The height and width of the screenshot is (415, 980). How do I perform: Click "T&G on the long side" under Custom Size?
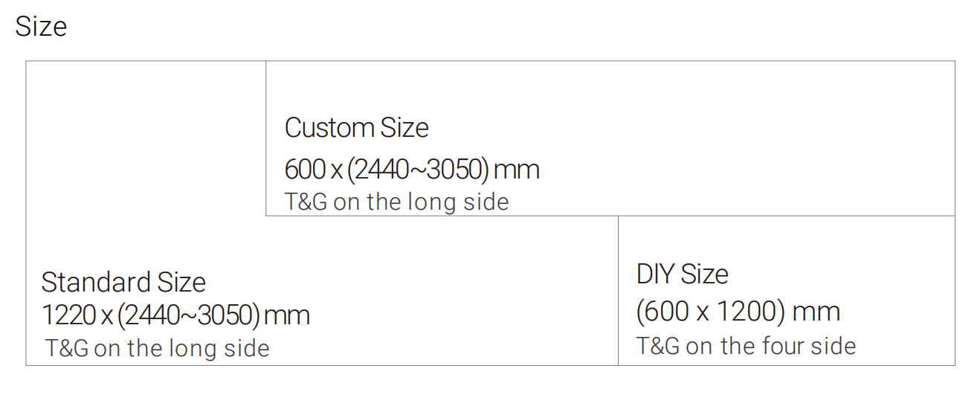[396, 202]
